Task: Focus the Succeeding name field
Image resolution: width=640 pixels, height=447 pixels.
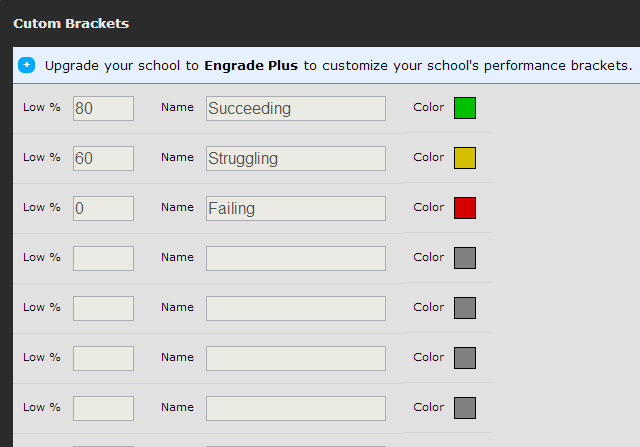Action: [296, 109]
